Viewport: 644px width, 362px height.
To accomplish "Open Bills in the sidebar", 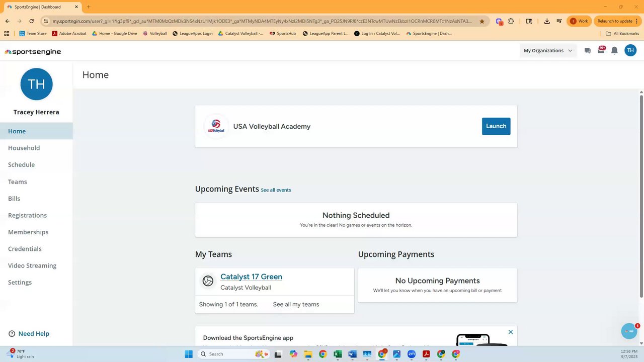I will tap(36, 199).
